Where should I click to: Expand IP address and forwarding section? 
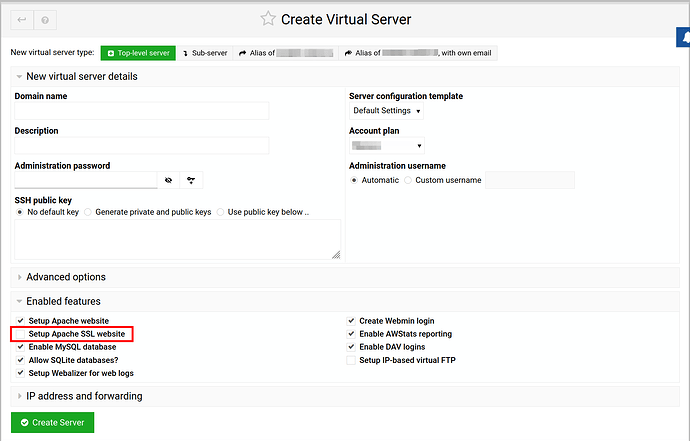coord(83,396)
